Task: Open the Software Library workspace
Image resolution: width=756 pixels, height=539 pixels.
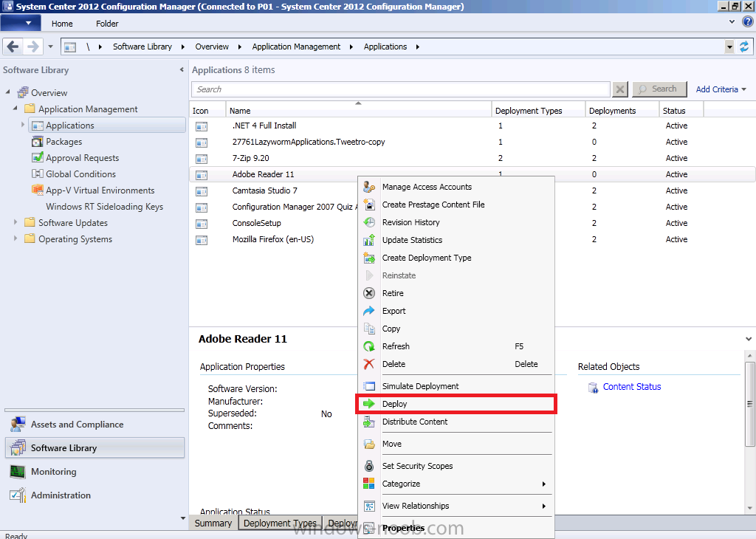Action: (x=95, y=448)
